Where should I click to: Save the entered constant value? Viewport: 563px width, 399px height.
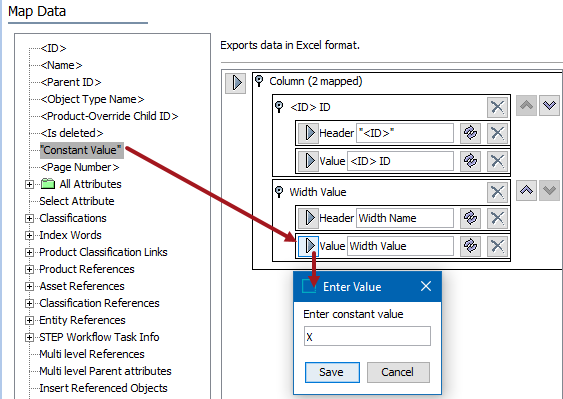click(x=332, y=372)
